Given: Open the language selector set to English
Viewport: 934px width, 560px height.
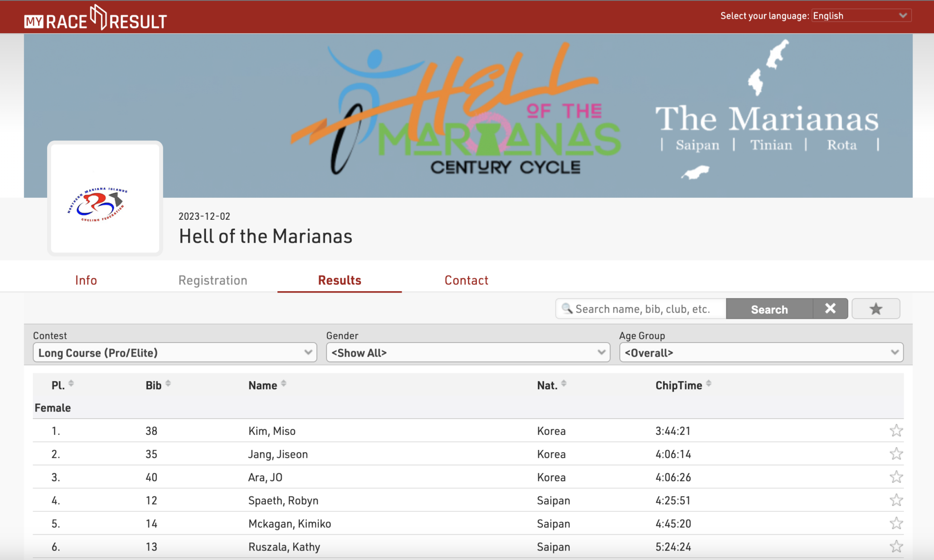Looking at the screenshot, I should pyautogui.click(x=861, y=16).
